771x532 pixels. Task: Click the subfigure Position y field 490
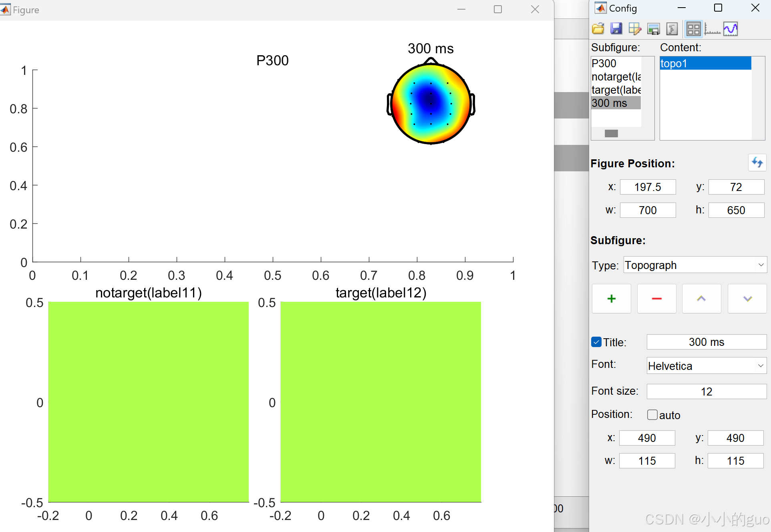pos(736,438)
